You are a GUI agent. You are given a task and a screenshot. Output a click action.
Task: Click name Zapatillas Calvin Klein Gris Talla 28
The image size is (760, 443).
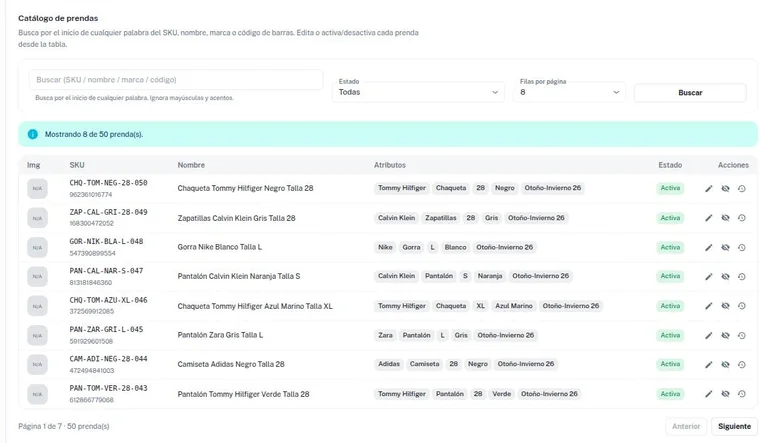(237, 218)
